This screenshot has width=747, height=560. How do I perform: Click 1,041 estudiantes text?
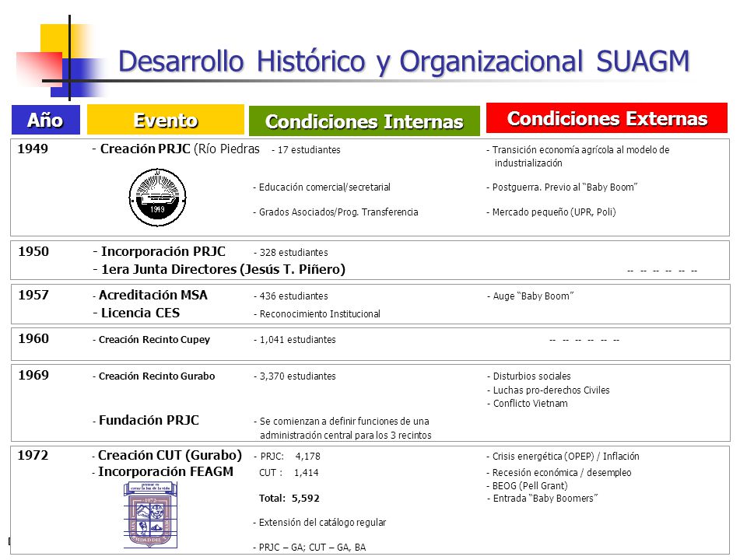[x=295, y=340]
